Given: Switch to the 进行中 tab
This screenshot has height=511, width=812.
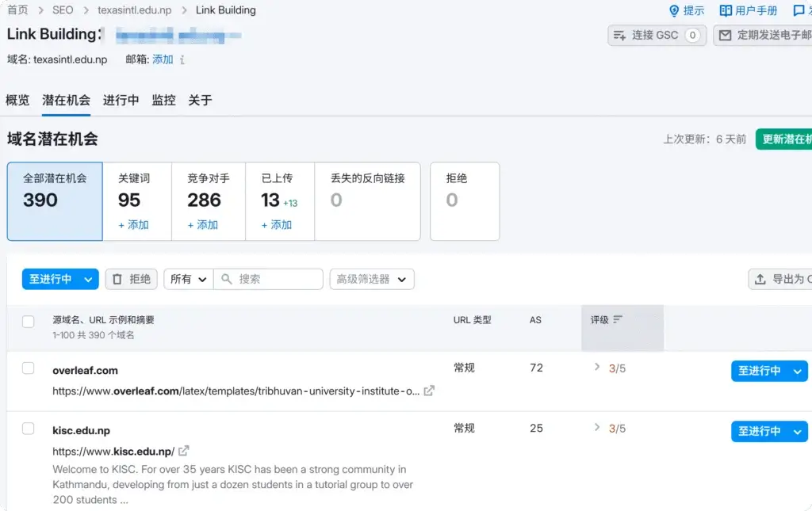Looking at the screenshot, I should [x=121, y=101].
